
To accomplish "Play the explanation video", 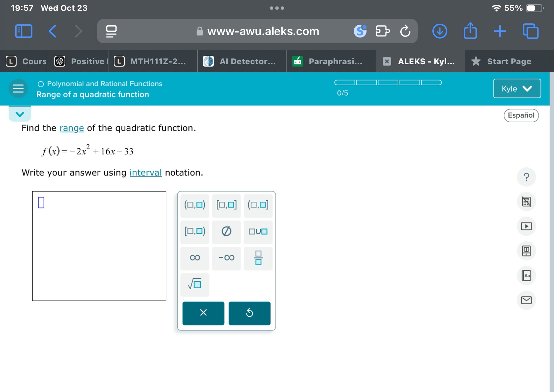I will (526, 226).
